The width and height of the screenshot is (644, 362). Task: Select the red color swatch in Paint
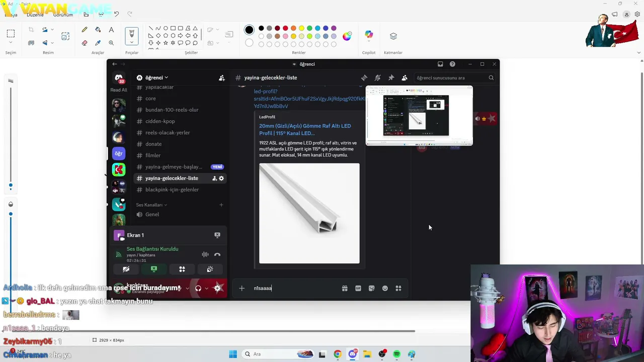[285, 28]
